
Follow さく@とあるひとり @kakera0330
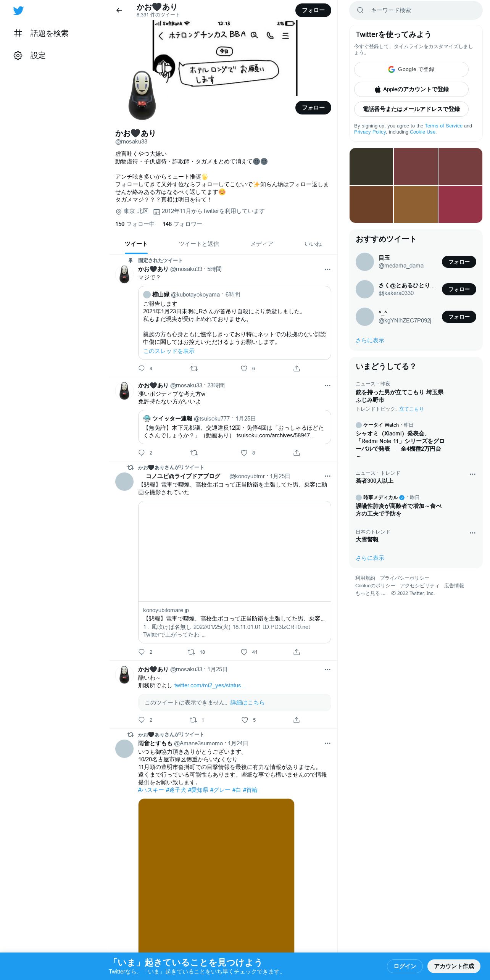click(x=459, y=289)
